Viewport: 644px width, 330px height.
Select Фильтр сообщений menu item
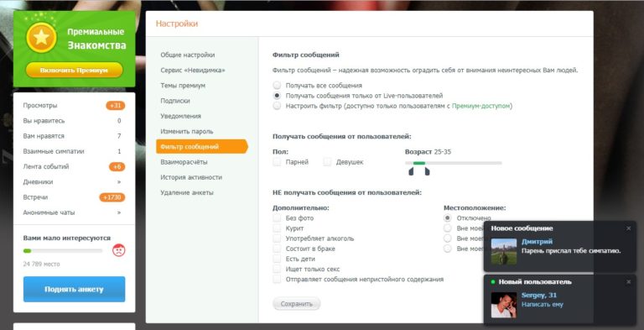tap(202, 146)
